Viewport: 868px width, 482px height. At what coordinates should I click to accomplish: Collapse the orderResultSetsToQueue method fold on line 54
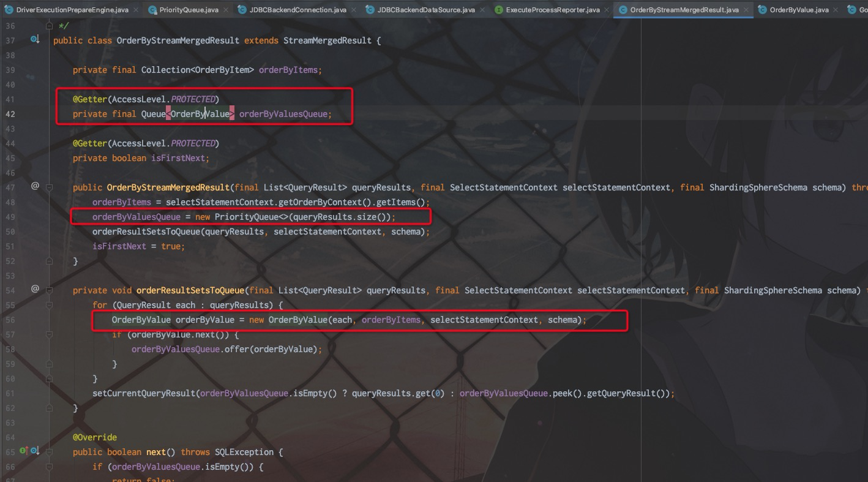[50, 290]
